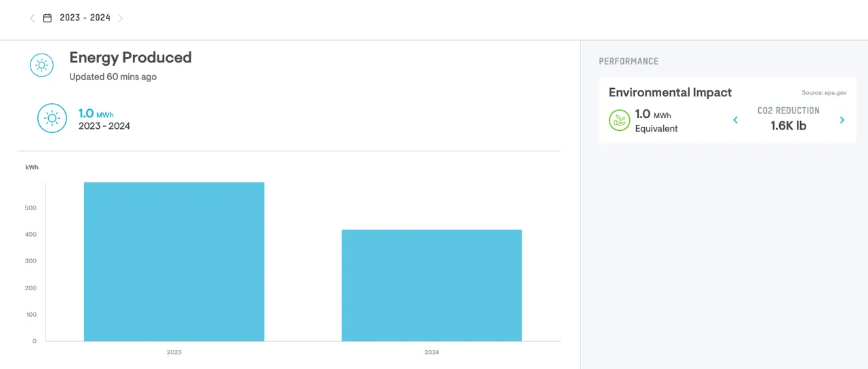
Task: Click the Environmental Impact title
Action: [670, 92]
